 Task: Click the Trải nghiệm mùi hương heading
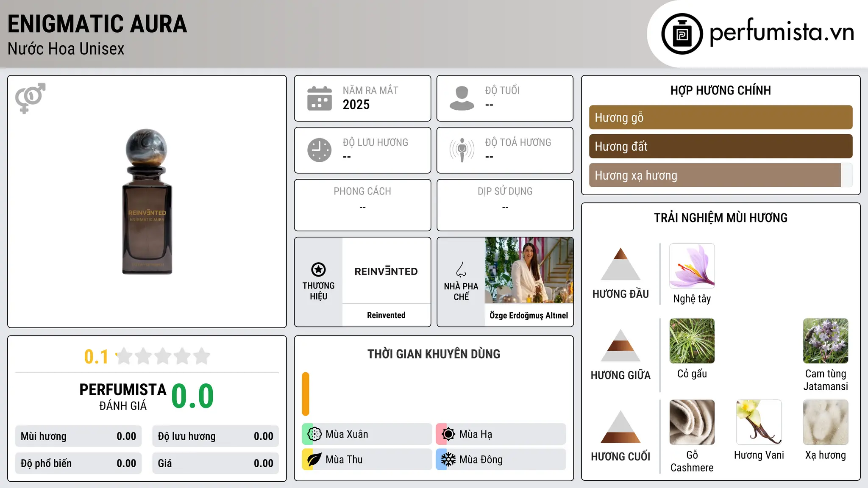pos(721,218)
